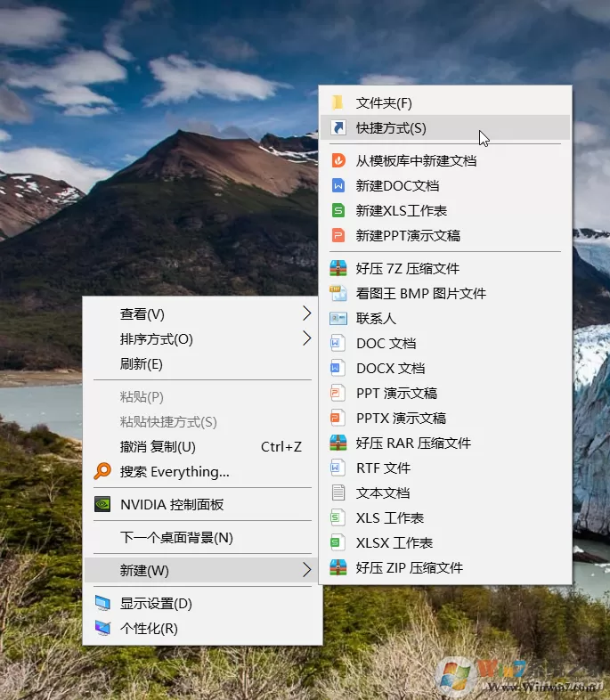Click the blue W icon for 新建DOC文档
Viewport: 610px width, 700px height.
pyautogui.click(x=338, y=185)
